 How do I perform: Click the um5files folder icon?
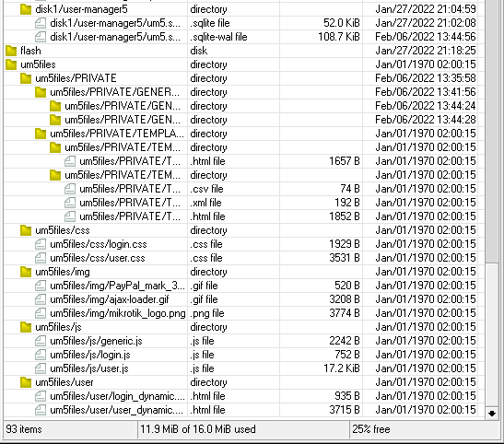pos(11,64)
